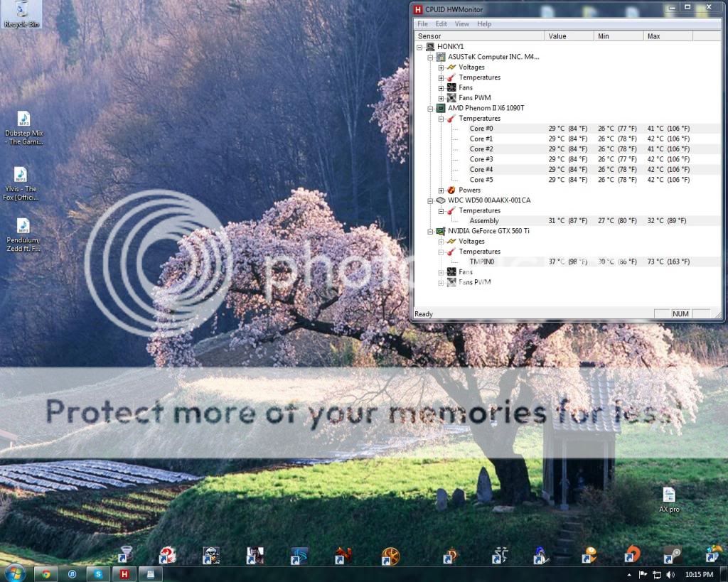Click the hard drive icon beside WDC WD50
The height and width of the screenshot is (582, 728).
coord(441,200)
